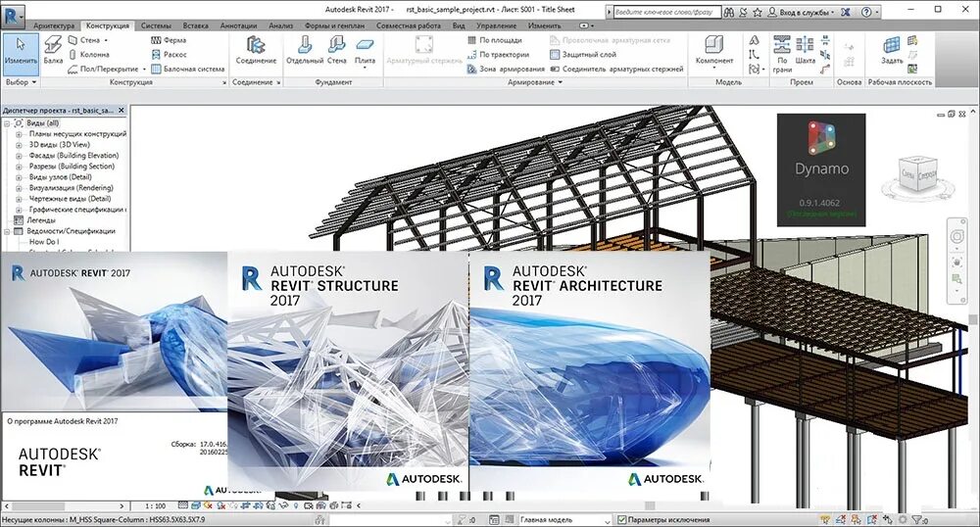Screen dimensions: 980x527
Task: Open the help dropdown arrow
Action: click(877, 12)
